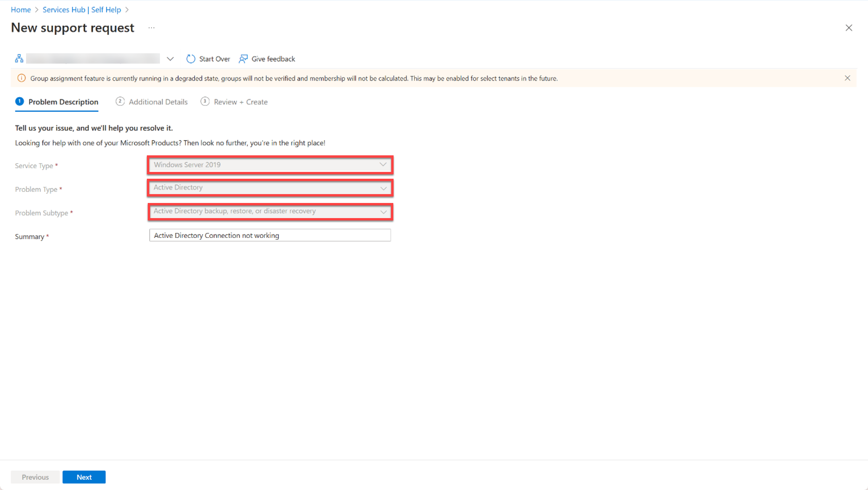Switch to the Additional Details tab
This screenshot has width=868, height=490.
coord(152,102)
